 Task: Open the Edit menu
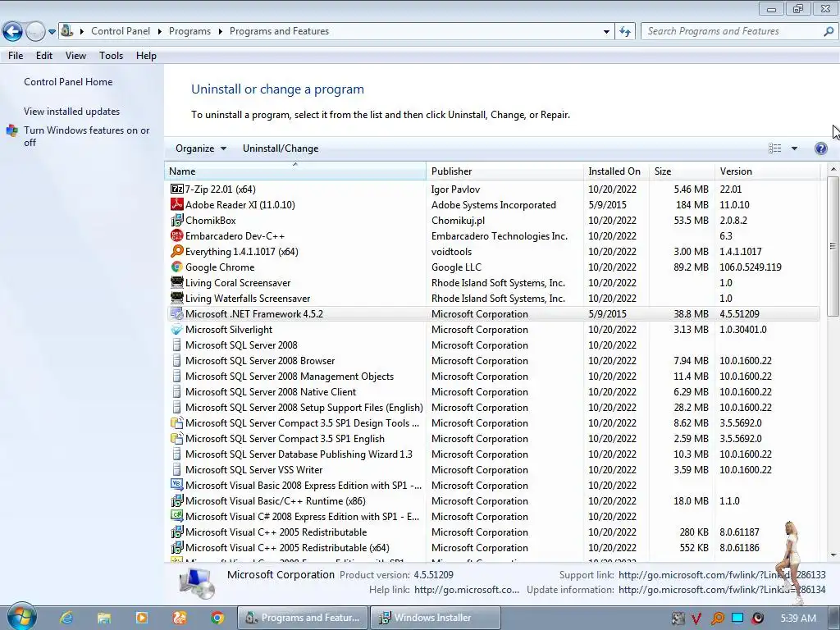point(44,56)
